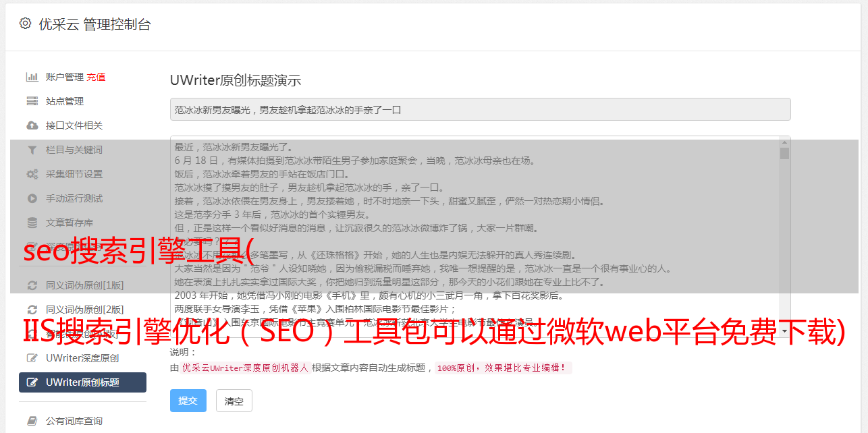Viewport: 868px width, 433px height.
Task: Click the gear icon beside 优采云 管理控制台
Action: coord(25,24)
